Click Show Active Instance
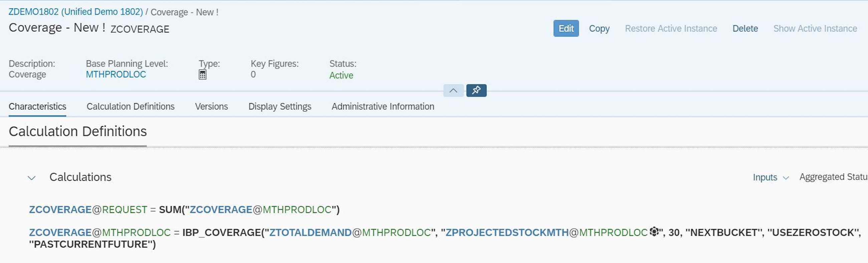 pyautogui.click(x=815, y=29)
